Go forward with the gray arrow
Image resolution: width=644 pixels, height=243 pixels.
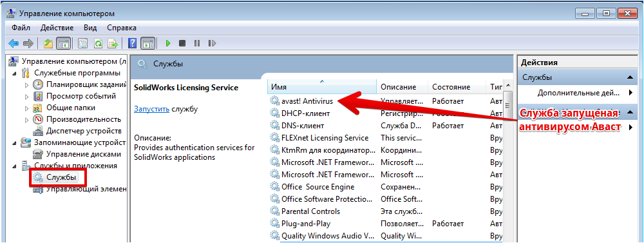(28, 43)
